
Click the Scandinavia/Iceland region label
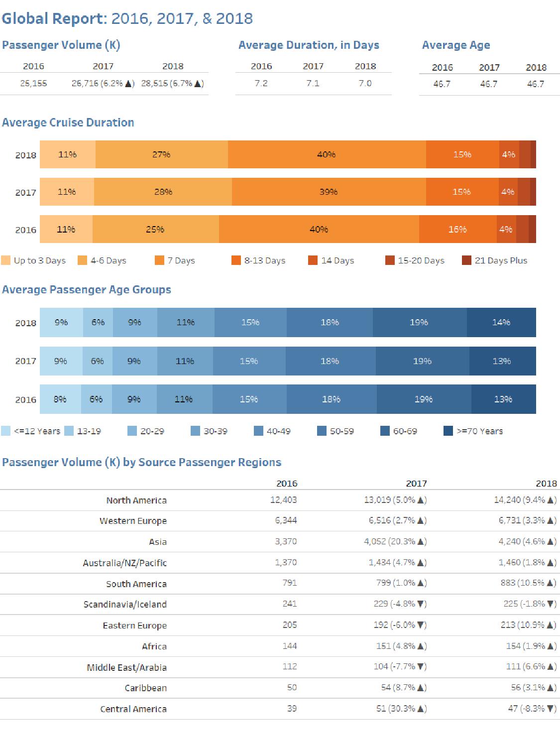[x=125, y=604]
